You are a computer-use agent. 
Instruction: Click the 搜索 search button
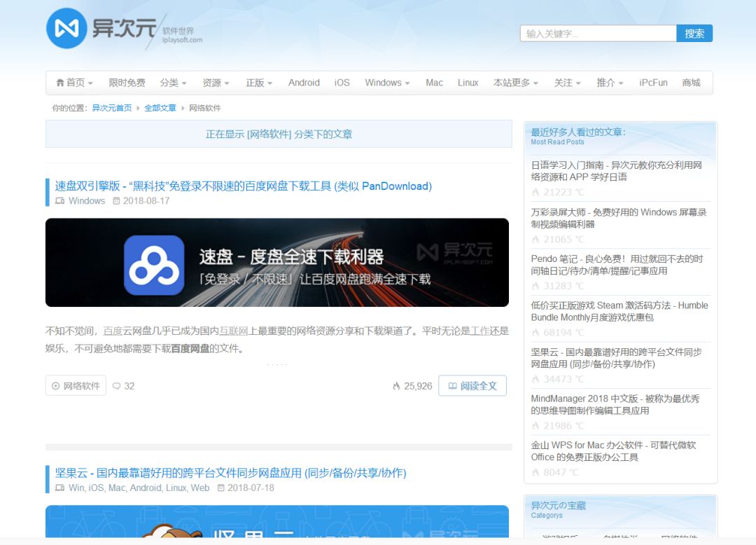[x=694, y=33]
